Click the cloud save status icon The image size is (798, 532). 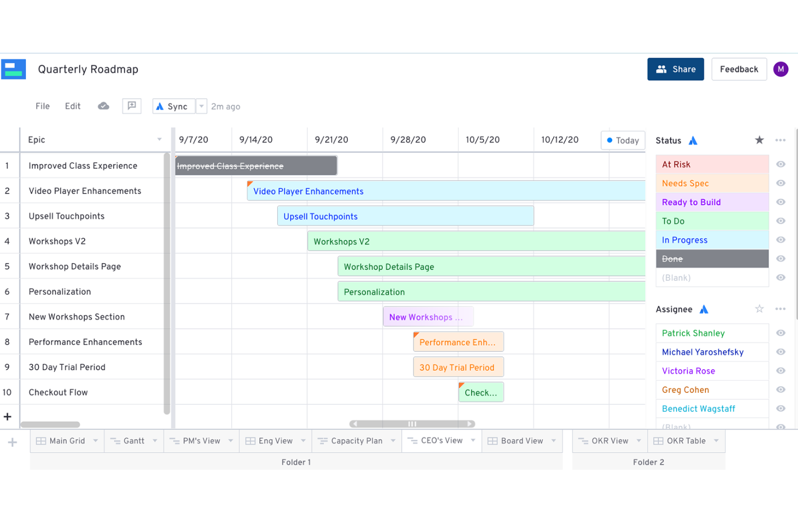click(x=104, y=106)
